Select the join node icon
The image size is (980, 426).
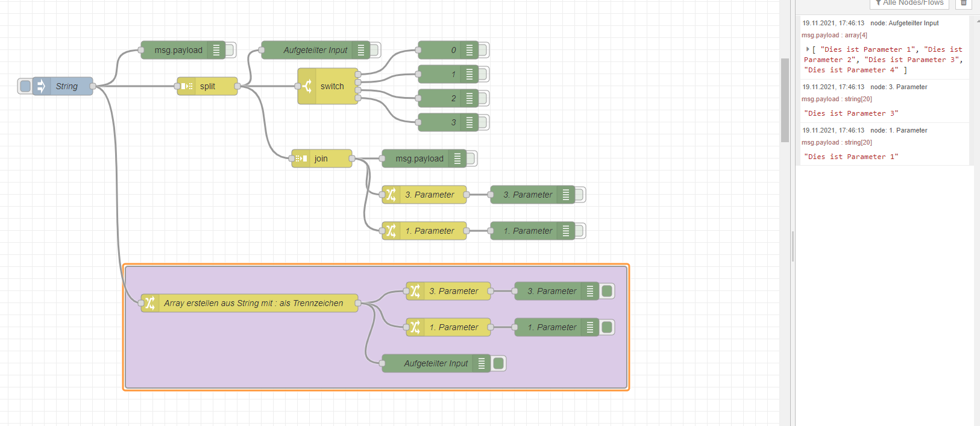301,158
